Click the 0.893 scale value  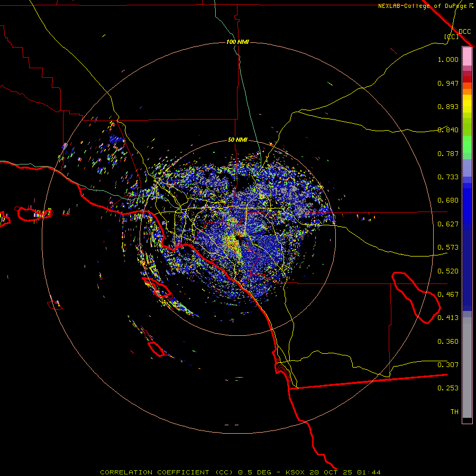(x=448, y=106)
